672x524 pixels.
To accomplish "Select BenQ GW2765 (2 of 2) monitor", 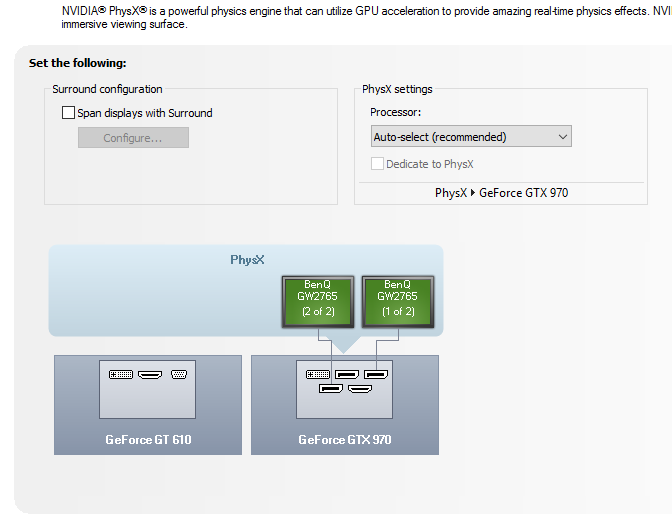I will (318, 302).
